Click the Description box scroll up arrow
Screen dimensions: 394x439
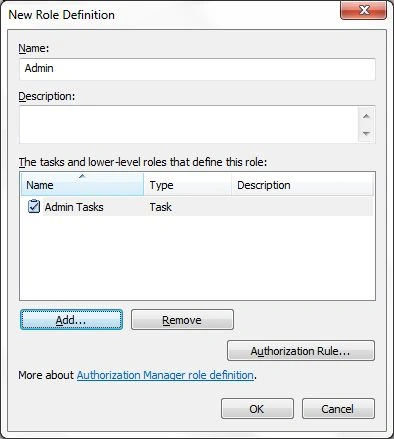[366, 116]
